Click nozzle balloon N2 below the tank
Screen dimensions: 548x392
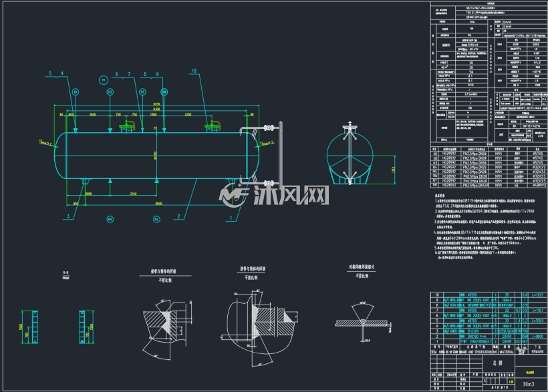coord(156,219)
